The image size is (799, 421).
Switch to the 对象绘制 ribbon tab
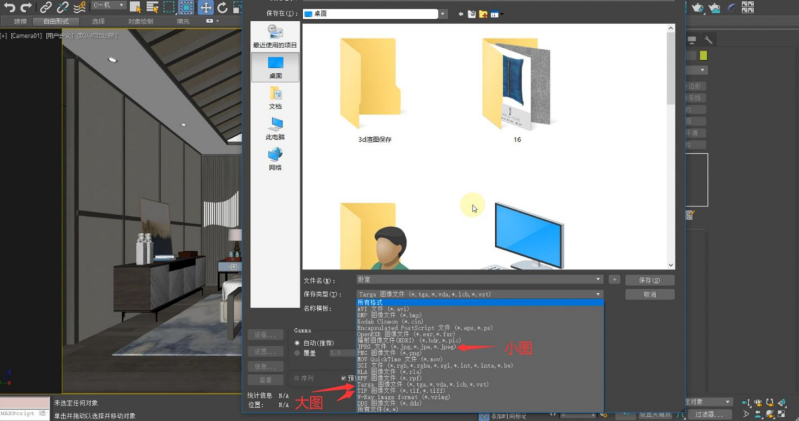click(141, 21)
